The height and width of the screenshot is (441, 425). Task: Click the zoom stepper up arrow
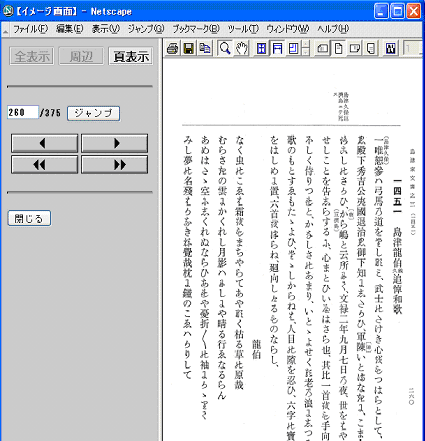(306, 45)
